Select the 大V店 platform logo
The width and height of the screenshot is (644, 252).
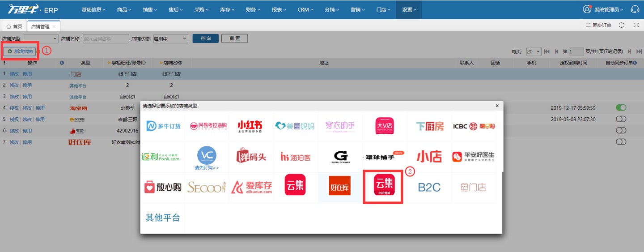pyautogui.click(x=384, y=126)
